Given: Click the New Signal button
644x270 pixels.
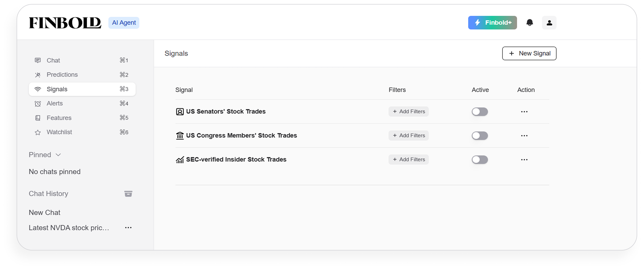Looking at the screenshot, I should tap(529, 53).
